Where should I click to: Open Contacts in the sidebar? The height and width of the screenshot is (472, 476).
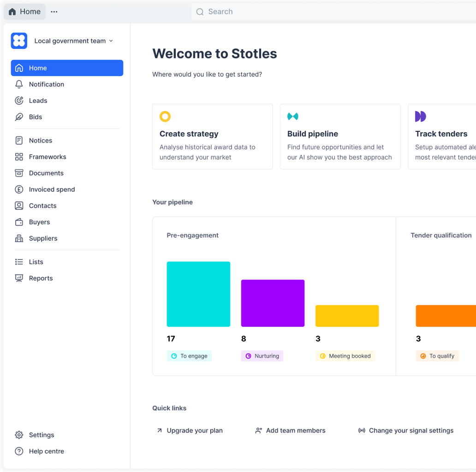67,206
